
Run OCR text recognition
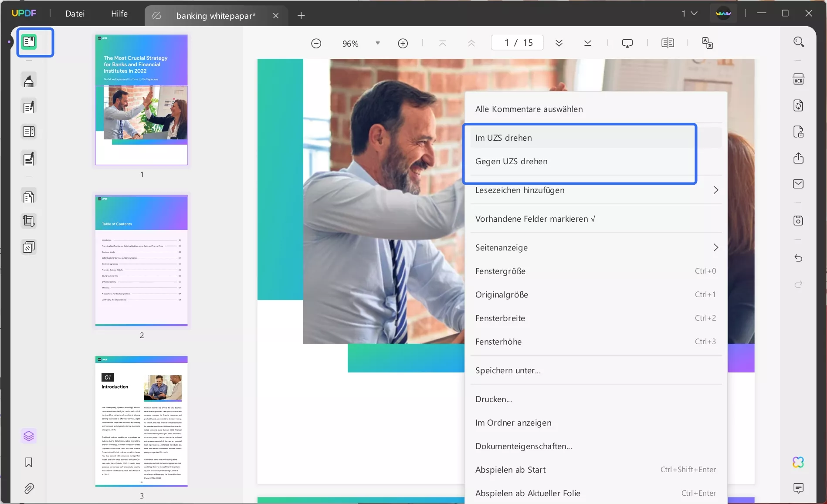click(x=799, y=79)
